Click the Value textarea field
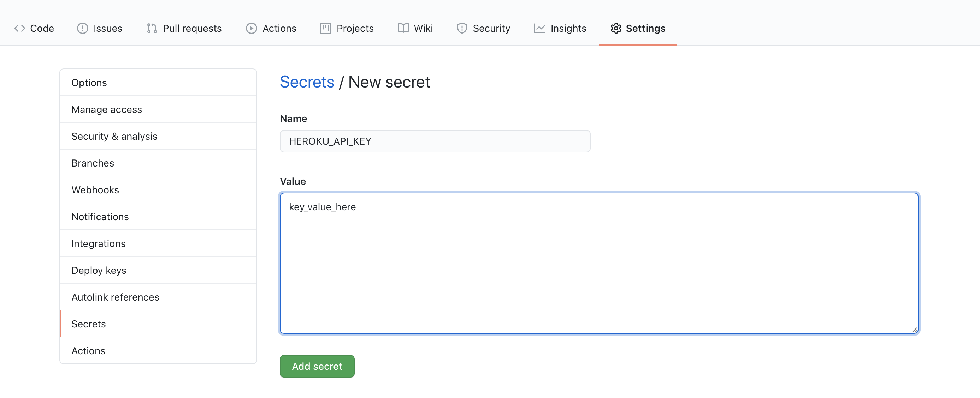 (x=599, y=263)
